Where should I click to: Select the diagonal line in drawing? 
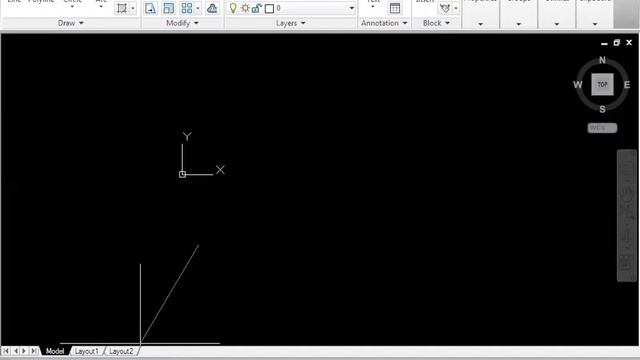coord(169,294)
